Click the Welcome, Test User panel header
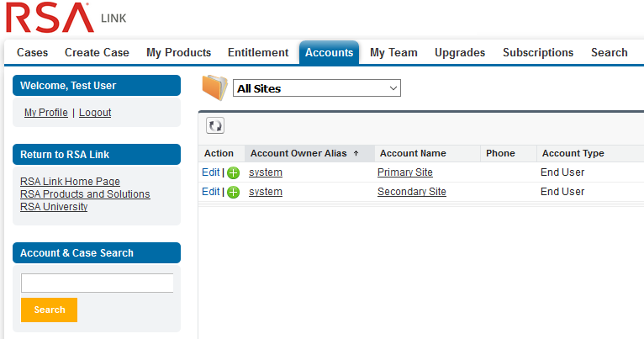The image size is (644, 339). click(x=97, y=86)
